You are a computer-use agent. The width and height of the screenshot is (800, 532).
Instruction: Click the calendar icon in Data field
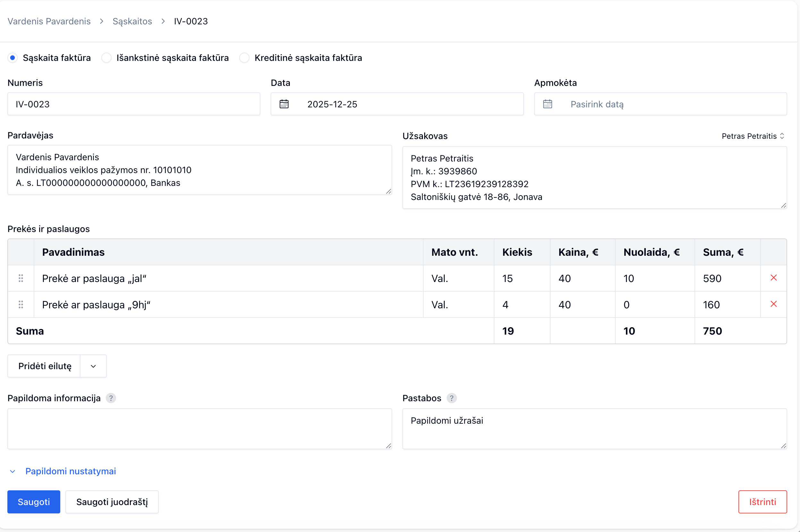(x=284, y=104)
